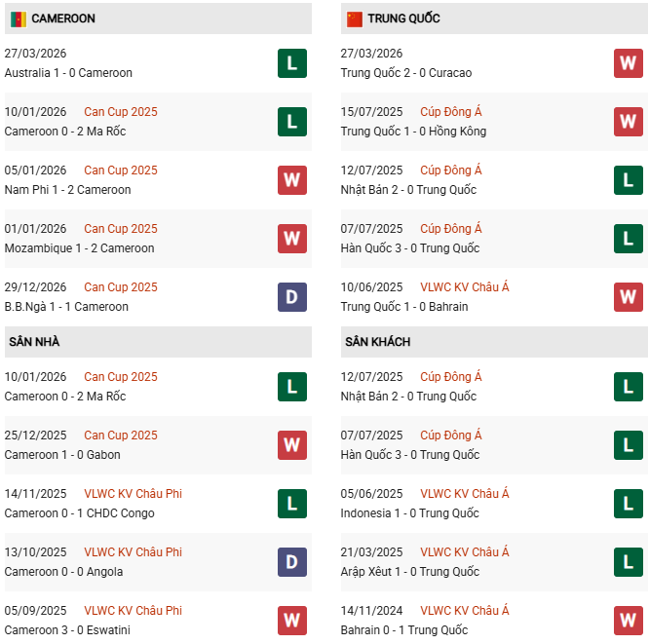Screen dimensions: 649x644
Task: Select the W badge for Trung Quốc 1 - 0 Bahrain
Action: (x=628, y=297)
